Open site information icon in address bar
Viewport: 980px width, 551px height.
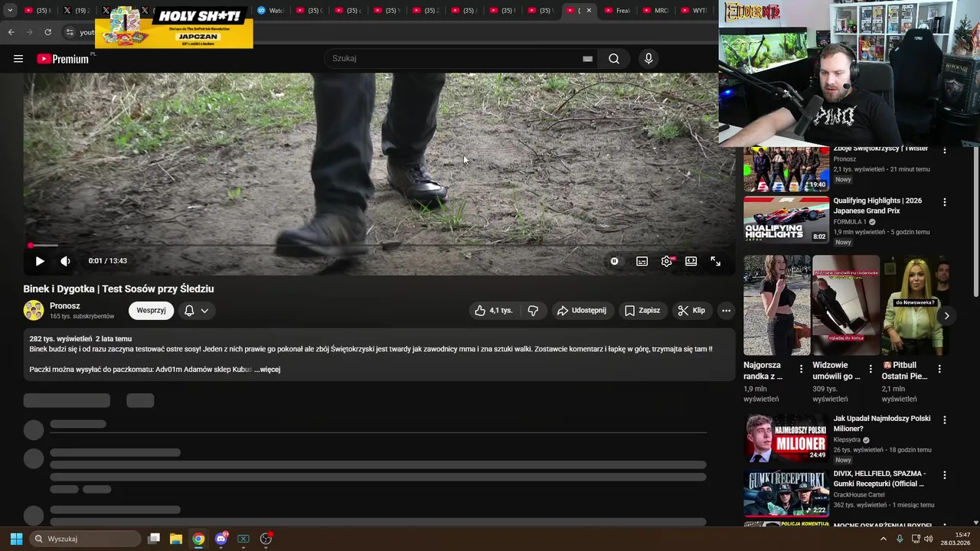click(x=70, y=32)
